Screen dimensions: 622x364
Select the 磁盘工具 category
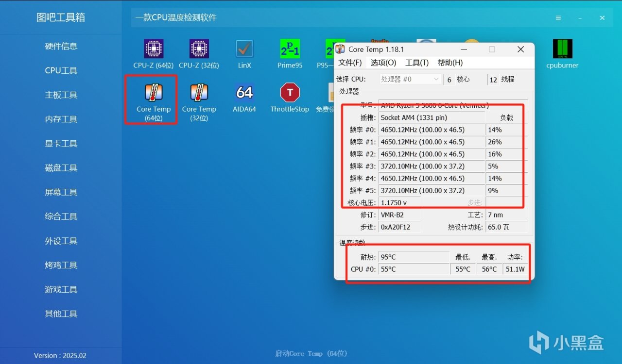(61, 168)
